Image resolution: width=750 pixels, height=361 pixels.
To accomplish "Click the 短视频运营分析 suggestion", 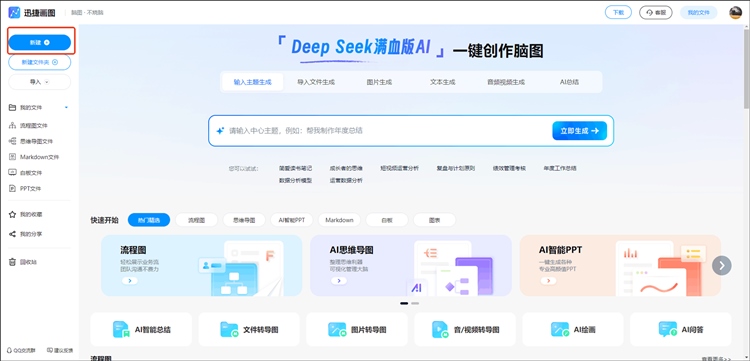I will [x=399, y=168].
